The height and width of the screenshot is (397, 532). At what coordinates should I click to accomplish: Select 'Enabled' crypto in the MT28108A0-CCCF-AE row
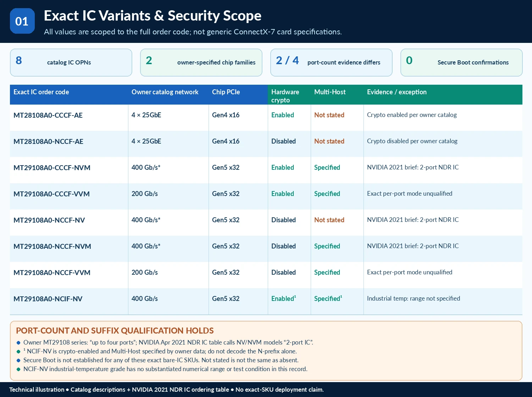click(x=283, y=115)
